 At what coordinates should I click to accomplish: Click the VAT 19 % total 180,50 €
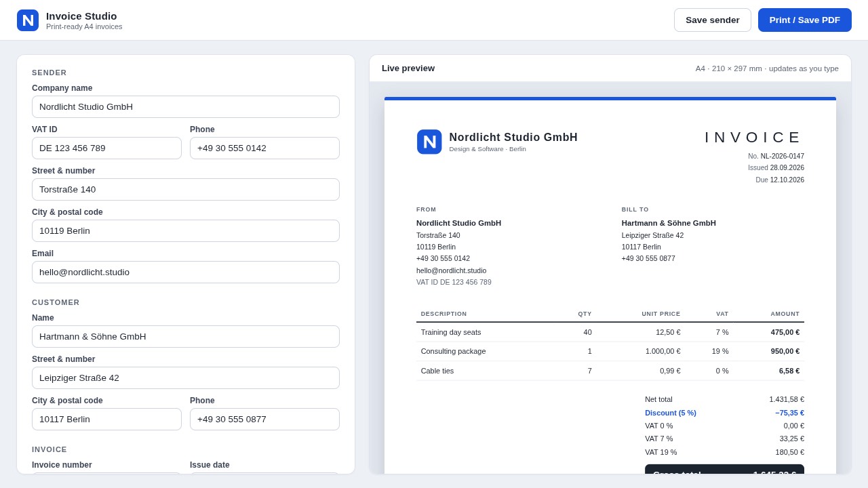click(790, 452)
